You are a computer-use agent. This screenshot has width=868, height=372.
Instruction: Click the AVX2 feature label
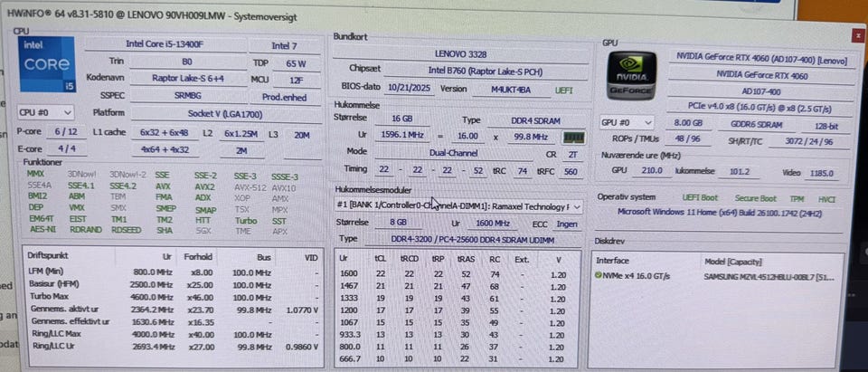(204, 186)
